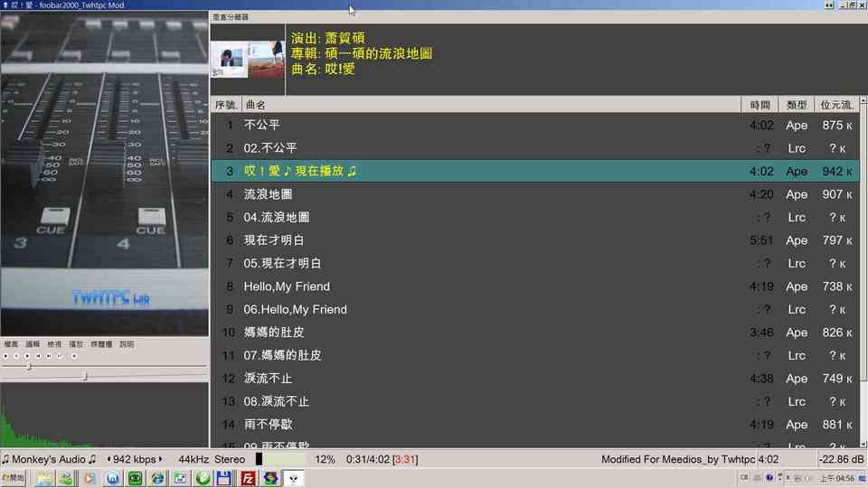Click the playlist scrollbar up arrow
The width and height of the screenshot is (868, 488).
point(863,101)
